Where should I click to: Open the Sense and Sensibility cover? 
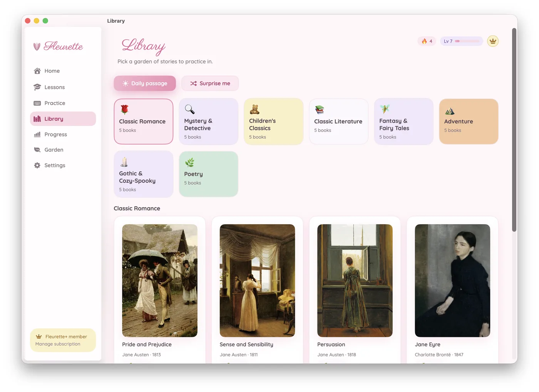coord(257,280)
